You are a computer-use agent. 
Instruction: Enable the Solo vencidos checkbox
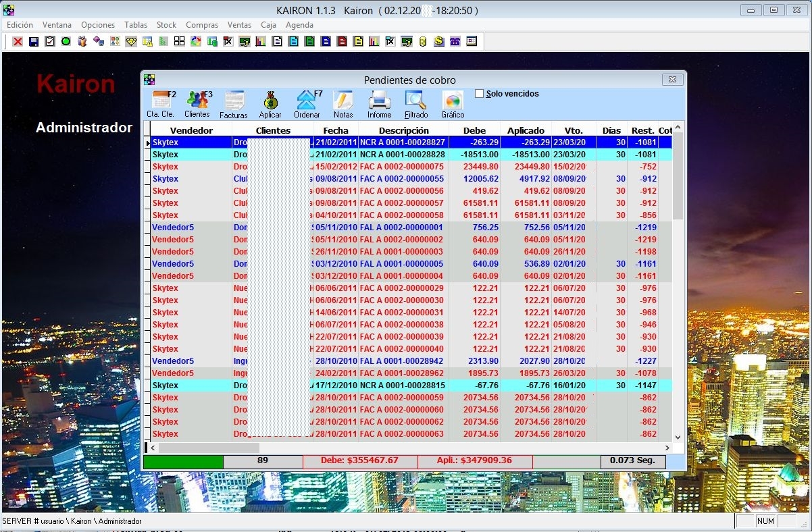(x=480, y=94)
